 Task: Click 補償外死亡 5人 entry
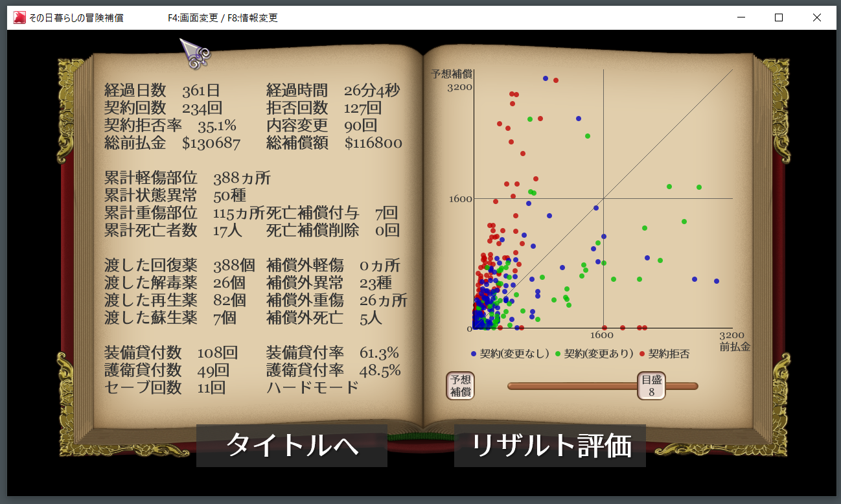325,318
